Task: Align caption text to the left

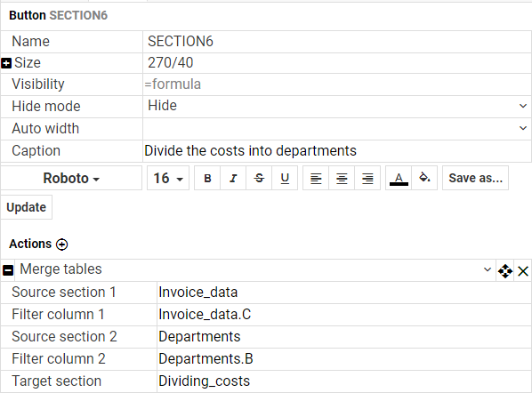Action: click(316, 178)
